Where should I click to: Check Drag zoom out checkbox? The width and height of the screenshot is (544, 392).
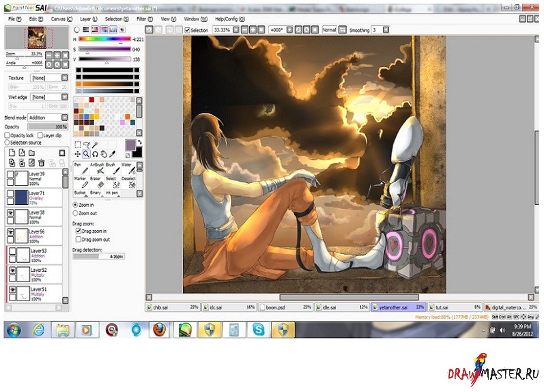click(78, 239)
